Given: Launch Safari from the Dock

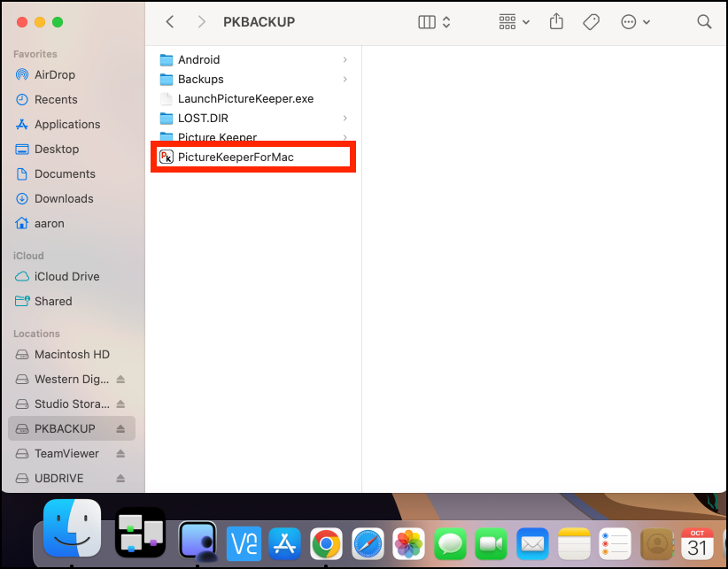Looking at the screenshot, I should coord(368,543).
